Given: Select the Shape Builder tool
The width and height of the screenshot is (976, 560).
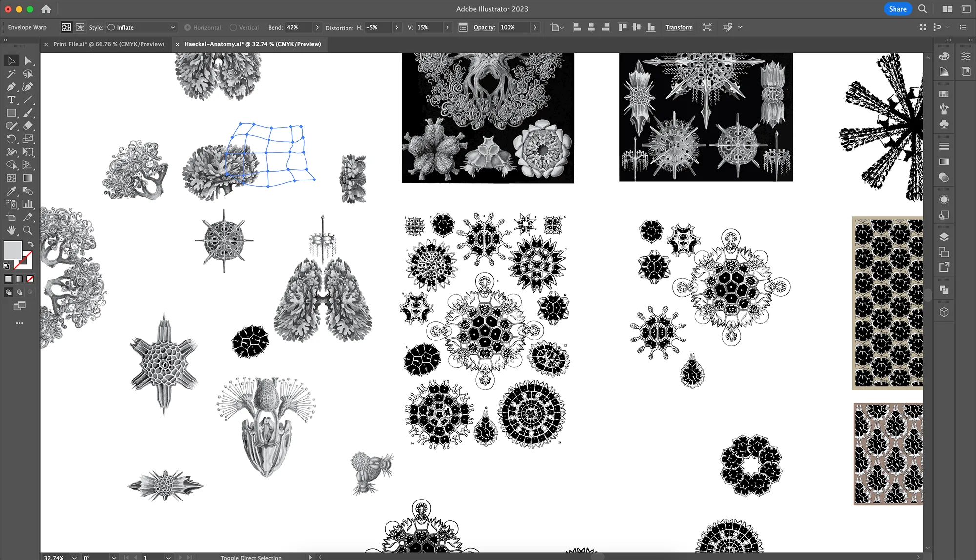Looking at the screenshot, I should click(11, 165).
